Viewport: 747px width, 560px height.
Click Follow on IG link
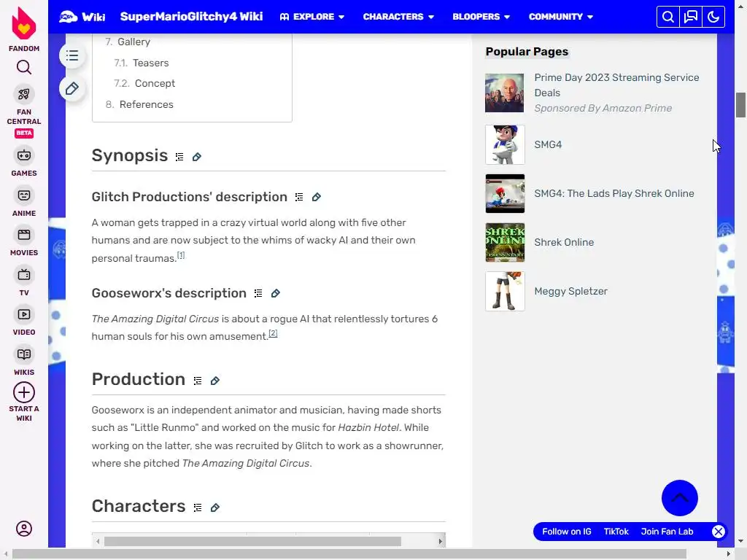click(x=566, y=532)
